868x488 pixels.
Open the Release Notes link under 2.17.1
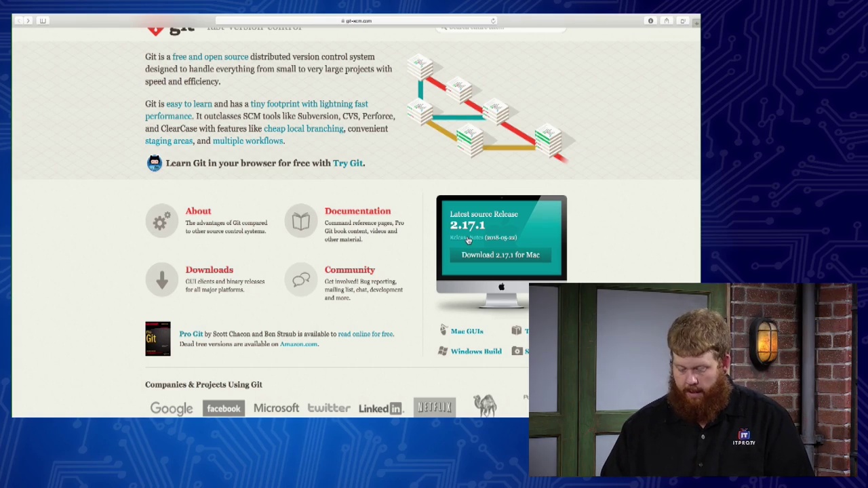467,238
